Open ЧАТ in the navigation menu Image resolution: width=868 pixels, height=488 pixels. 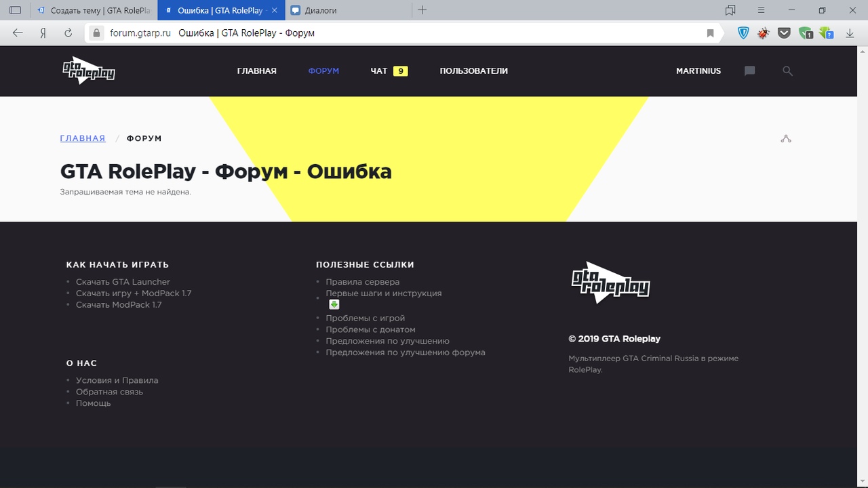click(379, 71)
